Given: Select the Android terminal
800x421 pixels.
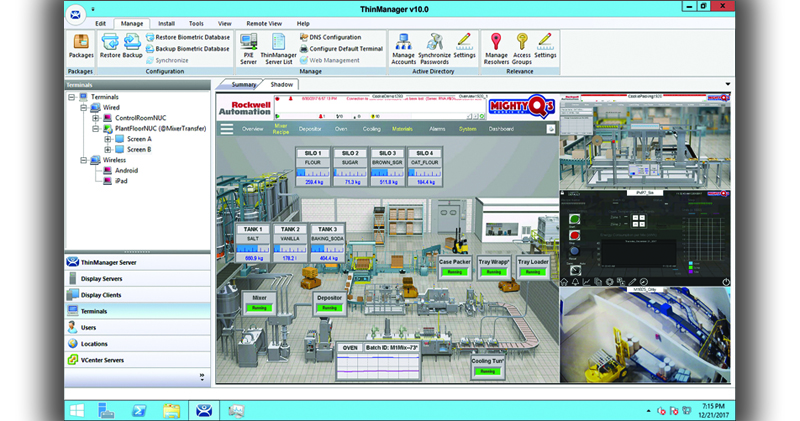Looking at the screenshot, I should 126,170.
